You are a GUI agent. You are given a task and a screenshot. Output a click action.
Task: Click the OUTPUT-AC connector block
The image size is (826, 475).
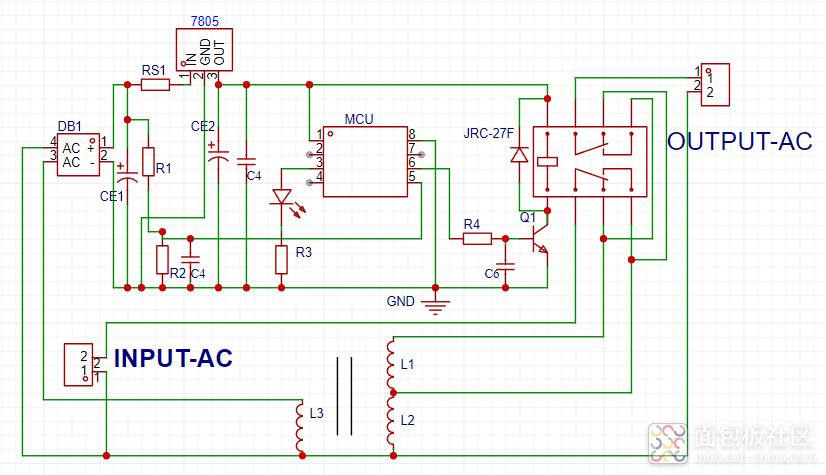pyautogui.click(x=715, y=85)
